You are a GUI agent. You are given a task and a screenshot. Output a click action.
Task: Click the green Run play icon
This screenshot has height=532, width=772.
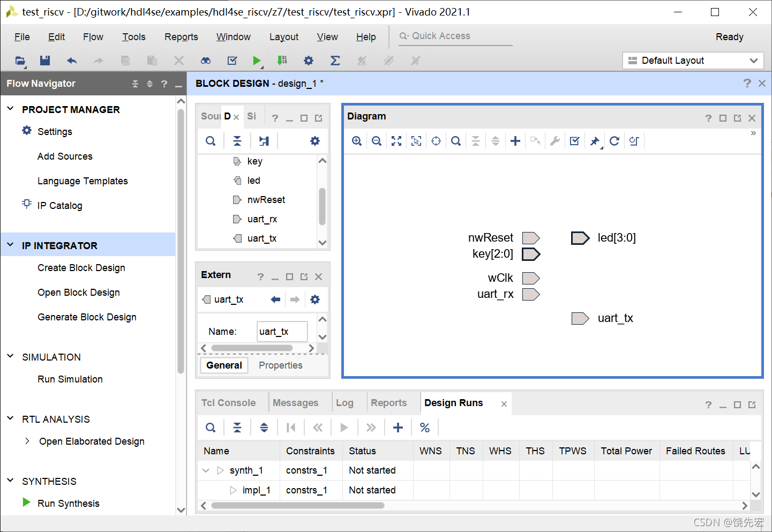click(x=257, y=61)
